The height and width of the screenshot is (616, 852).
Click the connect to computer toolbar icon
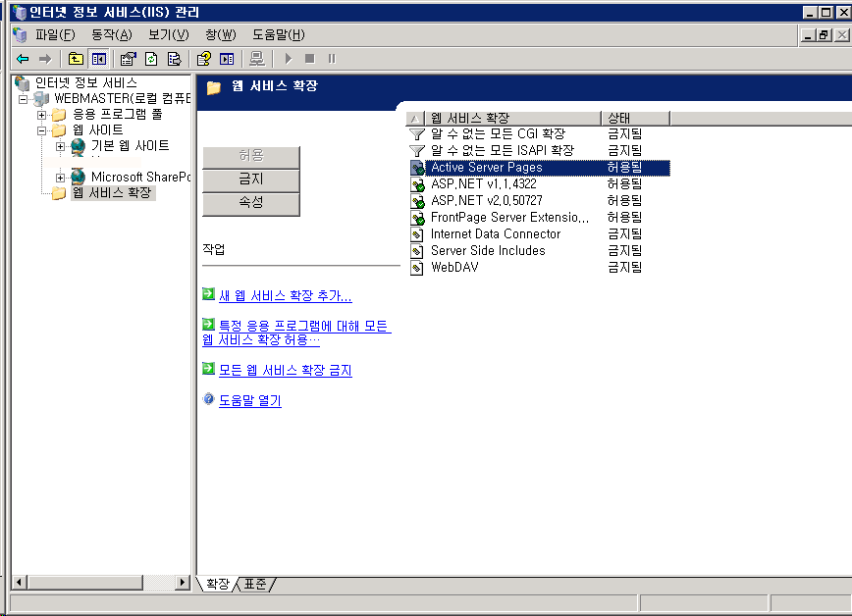(256, 59)
